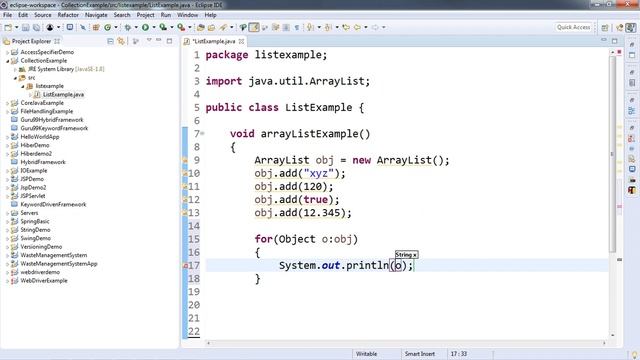Open the File menu
The image size is (640, 360).
tap(7, 15)
